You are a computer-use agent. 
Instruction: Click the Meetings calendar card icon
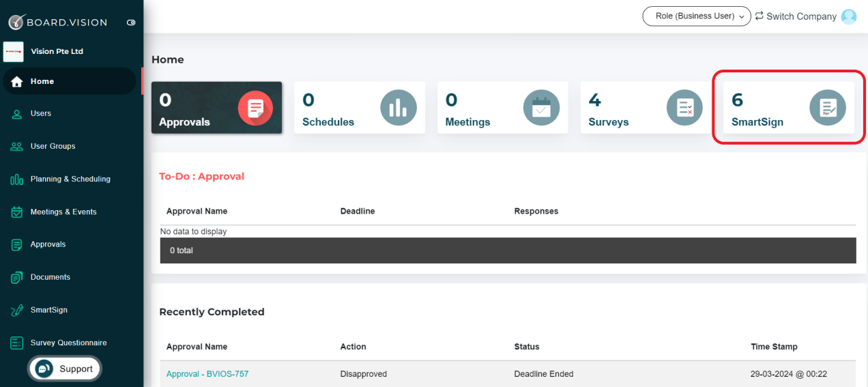(x=541, y=108)
